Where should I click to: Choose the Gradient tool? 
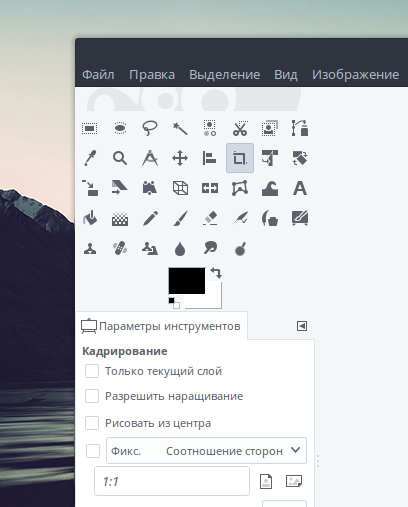pyautogui.click(x=120, y=218)
